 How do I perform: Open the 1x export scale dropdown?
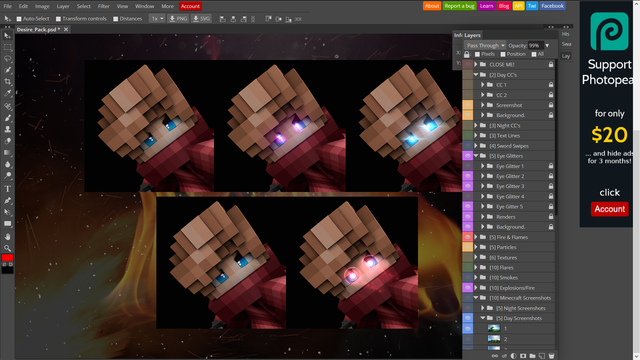pyautogui.click(x=157, y=19)
